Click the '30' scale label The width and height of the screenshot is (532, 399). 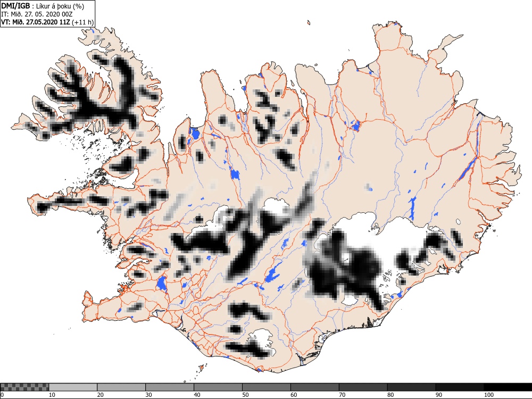point(148,395)
